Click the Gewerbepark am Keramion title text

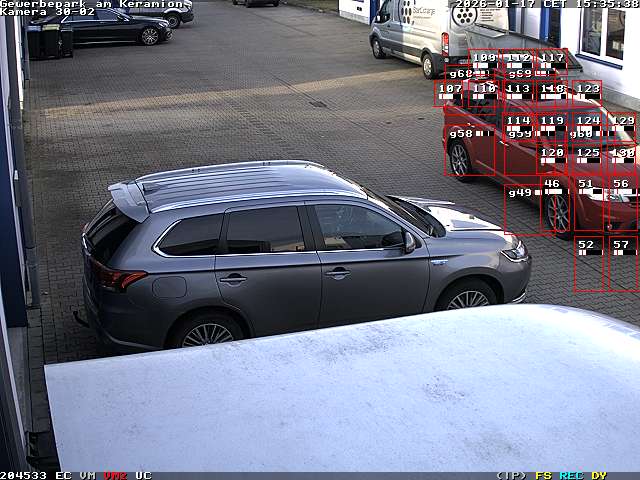pos(92,4)
